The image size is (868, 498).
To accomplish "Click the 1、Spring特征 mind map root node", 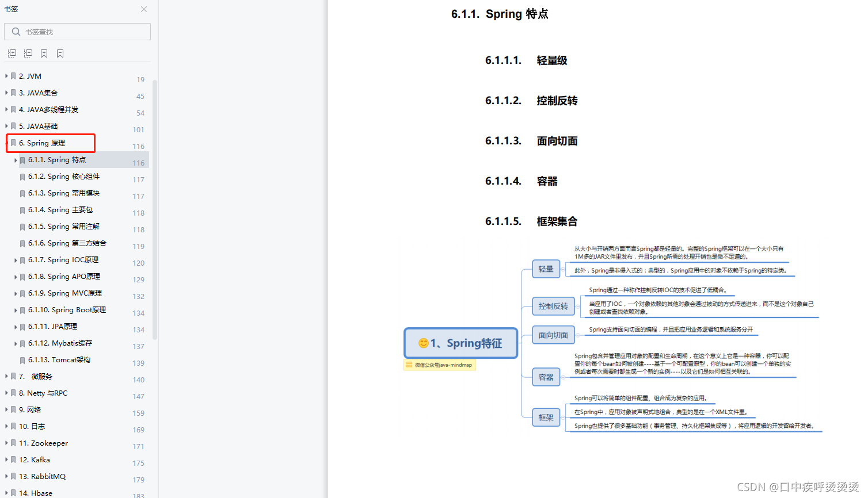I will [461, 343].
